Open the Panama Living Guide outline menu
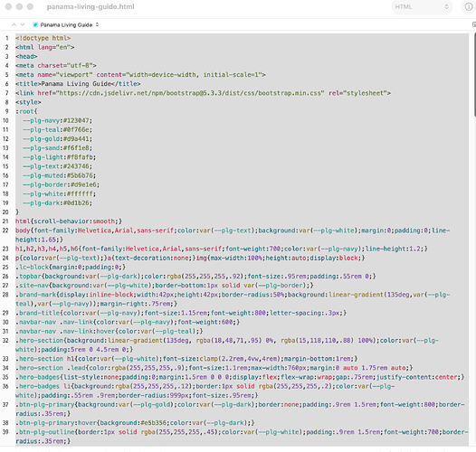 coord(66,25)
